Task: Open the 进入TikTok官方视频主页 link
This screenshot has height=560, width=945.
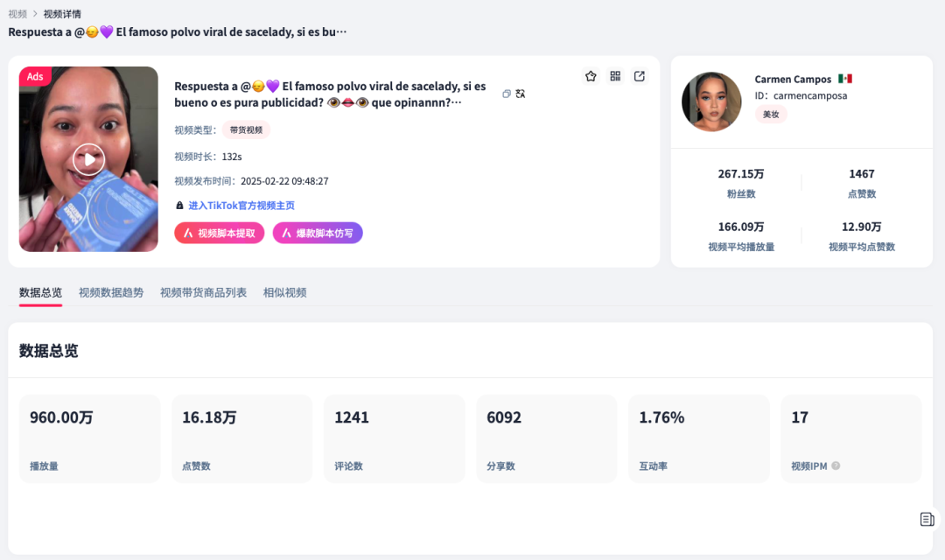Action: click(241, 206)
